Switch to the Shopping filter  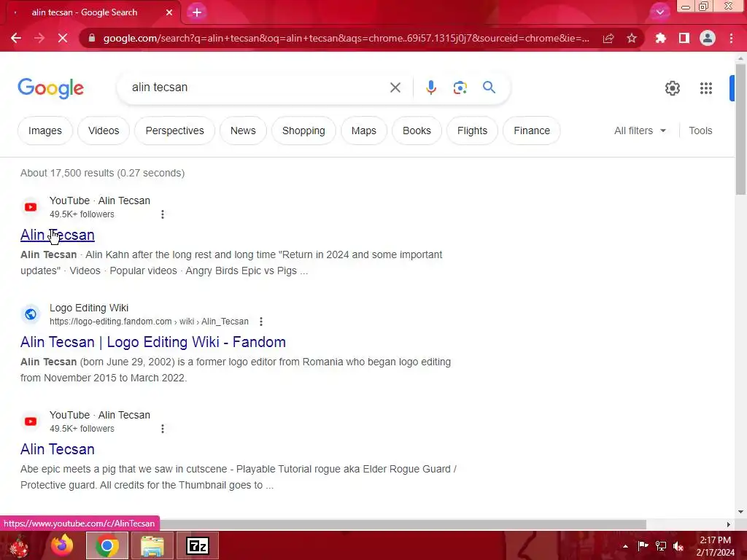tap(303, 131)
